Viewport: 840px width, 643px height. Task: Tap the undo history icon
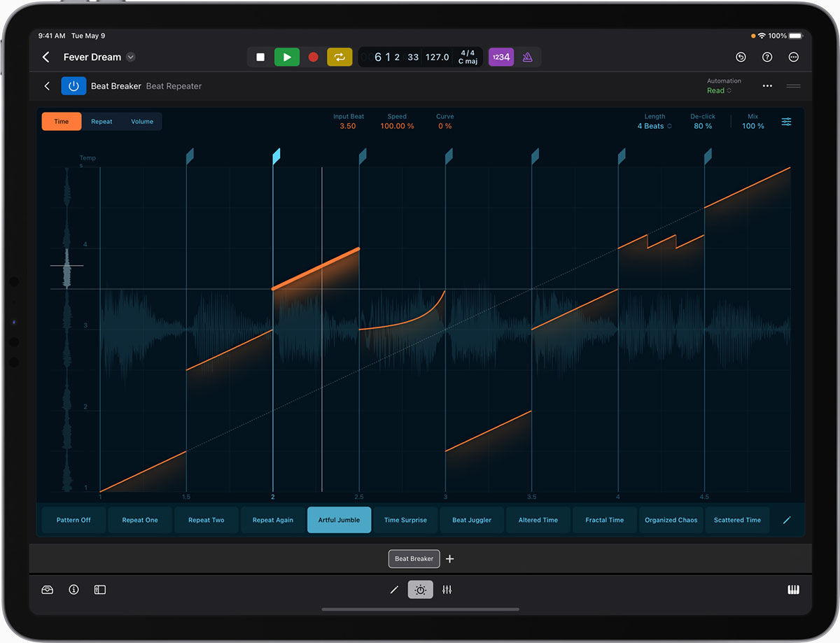click(741, 57)
